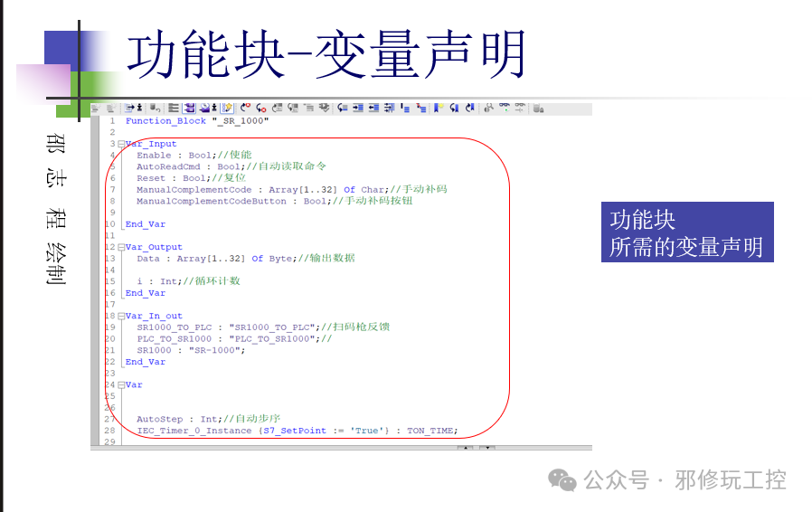Toggle the highlighted purple toolbar icon left of the star
The height and width of the screenshot is (512, 812).
click(189, 108)
